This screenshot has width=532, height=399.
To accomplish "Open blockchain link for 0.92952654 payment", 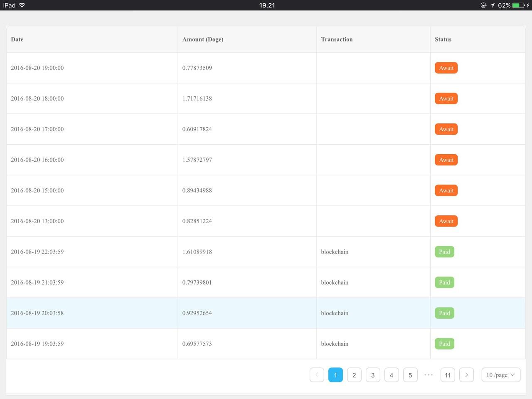I will (335, 313).
